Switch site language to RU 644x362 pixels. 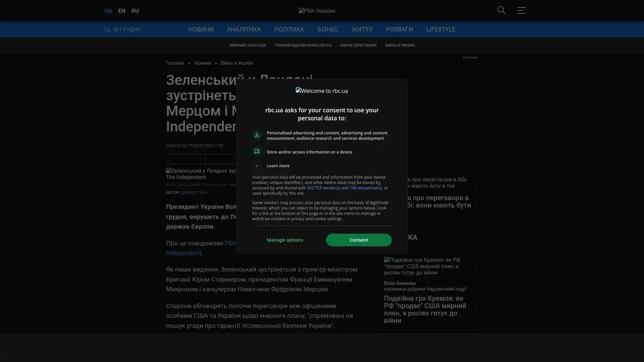[135, 11]
